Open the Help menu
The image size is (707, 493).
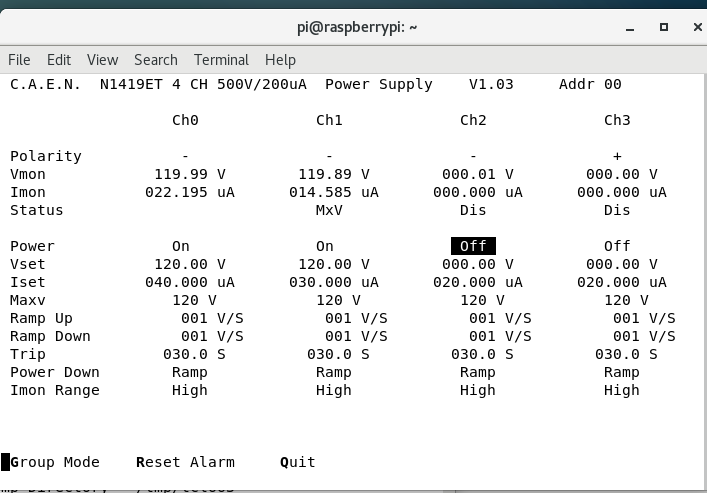pos(280,60)
